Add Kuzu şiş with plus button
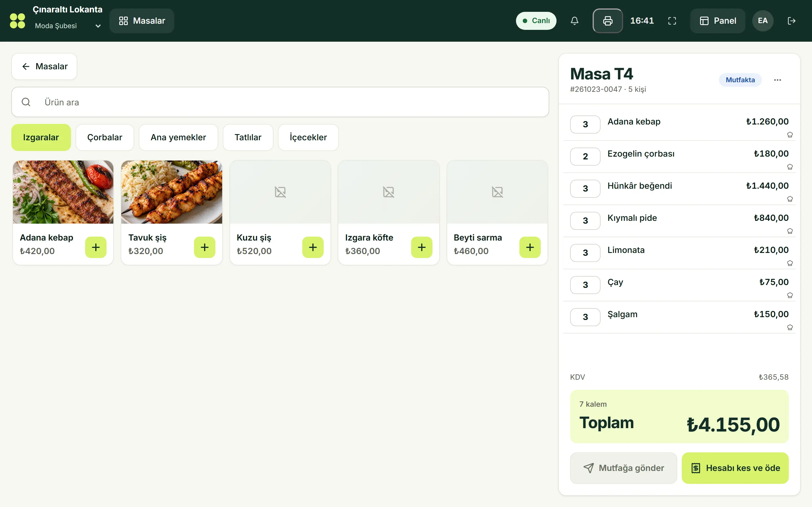812x507 pixels. [x=313, y=247]
